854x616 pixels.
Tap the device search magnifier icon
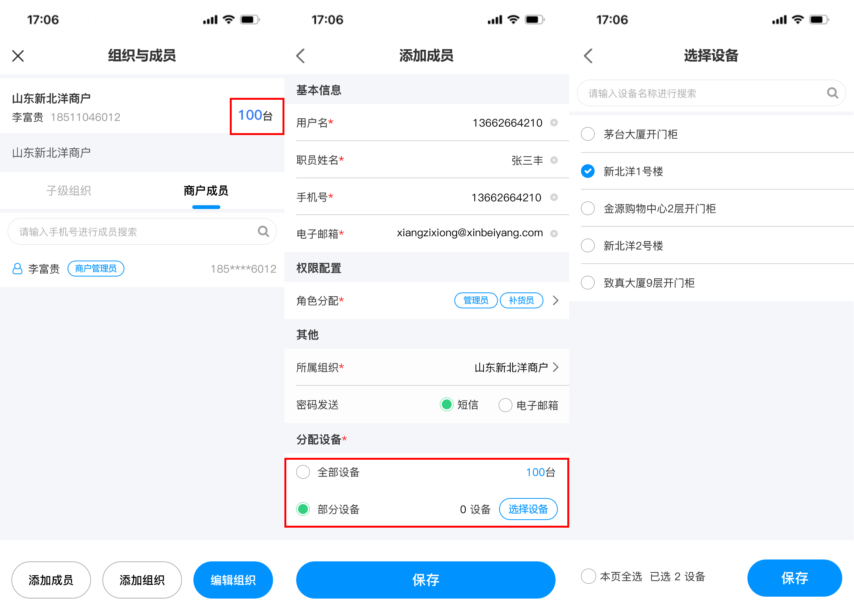(832, 93)
